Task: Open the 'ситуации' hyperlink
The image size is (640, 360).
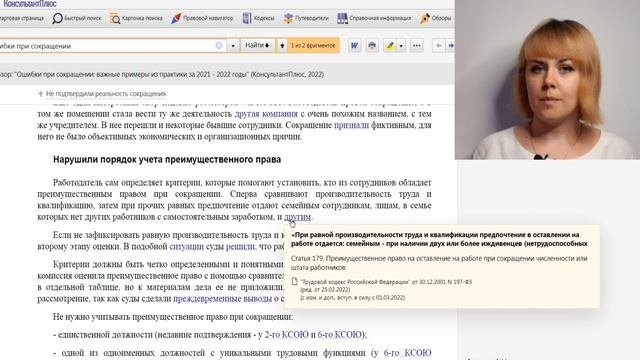Action: (186, 247)
